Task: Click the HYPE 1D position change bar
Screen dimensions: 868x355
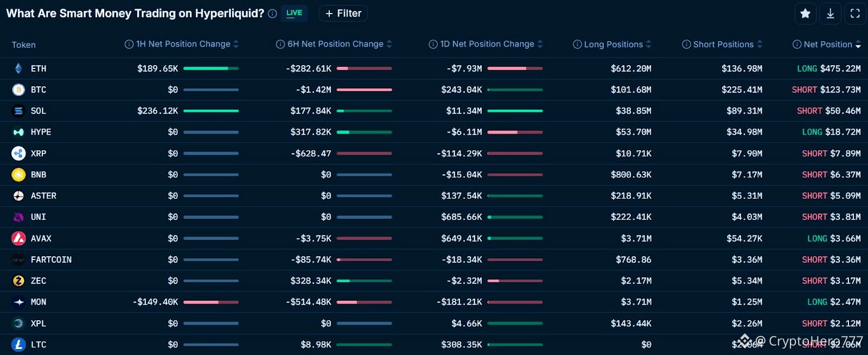Action: point(515,132)
